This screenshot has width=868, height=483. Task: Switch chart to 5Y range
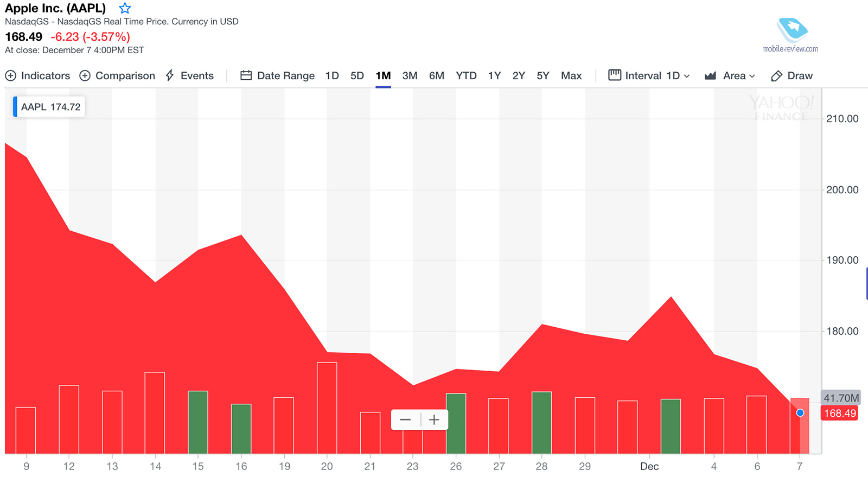[543, 75]
